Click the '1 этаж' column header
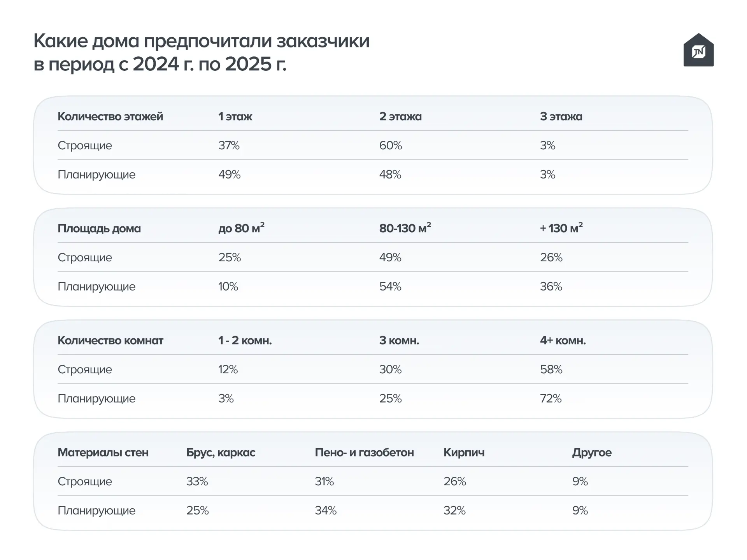The width and height of the screenshot is (747, 560). tap(235, 116)
